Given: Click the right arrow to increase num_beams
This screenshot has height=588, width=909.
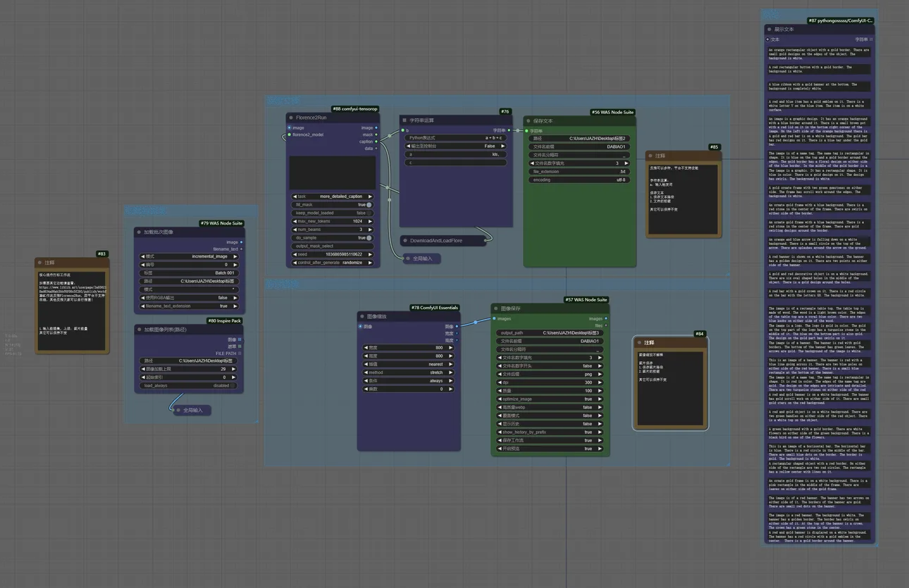Looking at the screenshot, I should 370,230.
